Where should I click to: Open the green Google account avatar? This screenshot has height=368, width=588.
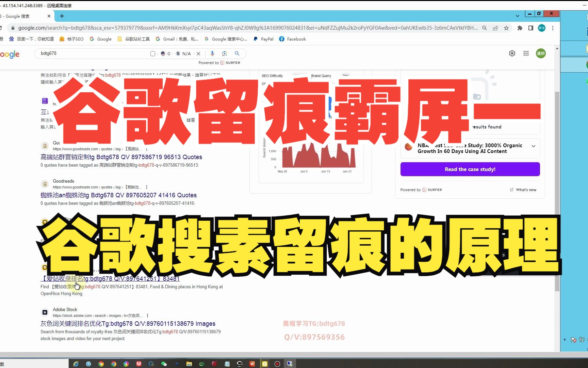tap(541, 53)
